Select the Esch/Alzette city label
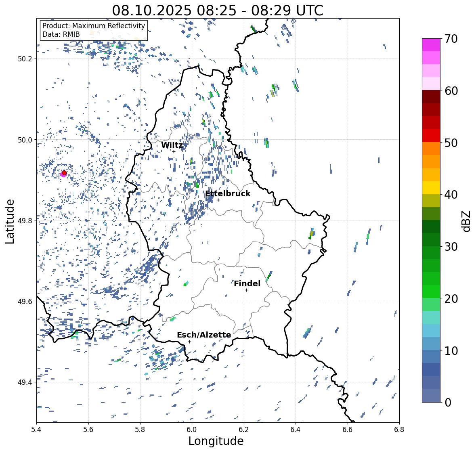This screenshot has width=476, height=451. coord(204,335)
